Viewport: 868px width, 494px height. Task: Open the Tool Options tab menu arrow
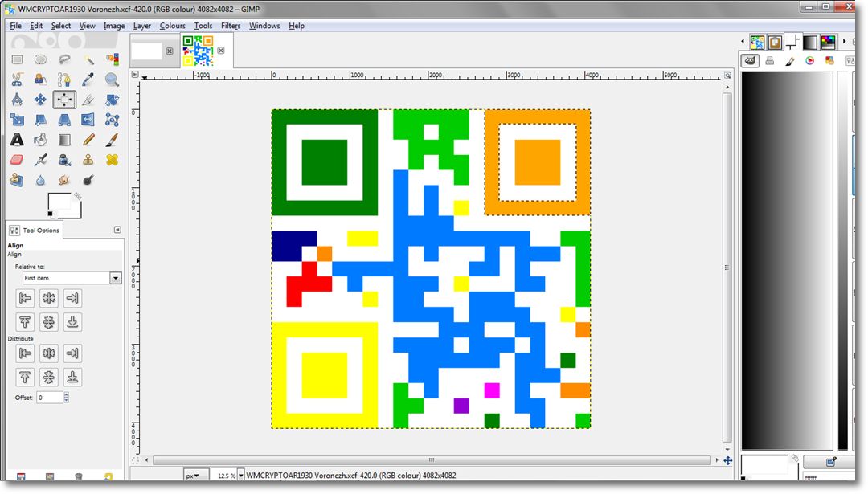coord(117,230)
